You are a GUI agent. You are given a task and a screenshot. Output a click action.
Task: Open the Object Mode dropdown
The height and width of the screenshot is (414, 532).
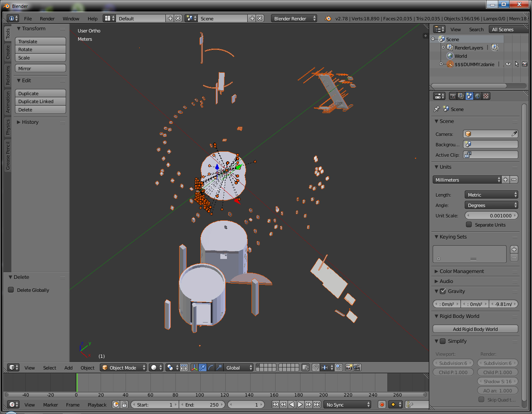pyautogui.click(x=123, y=367)
